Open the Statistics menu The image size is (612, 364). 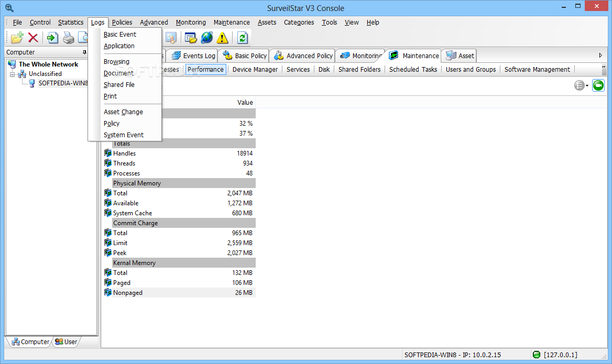point(71,22)
